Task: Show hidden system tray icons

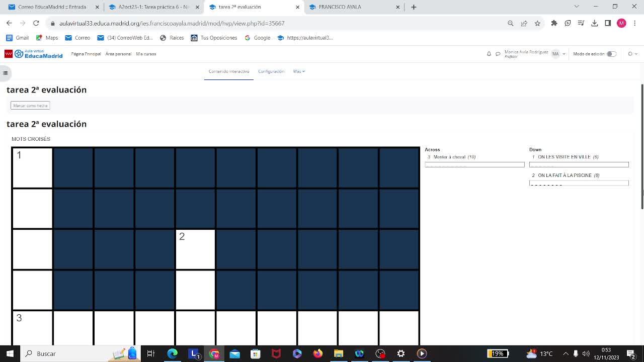Action: [x=566, y=353]
